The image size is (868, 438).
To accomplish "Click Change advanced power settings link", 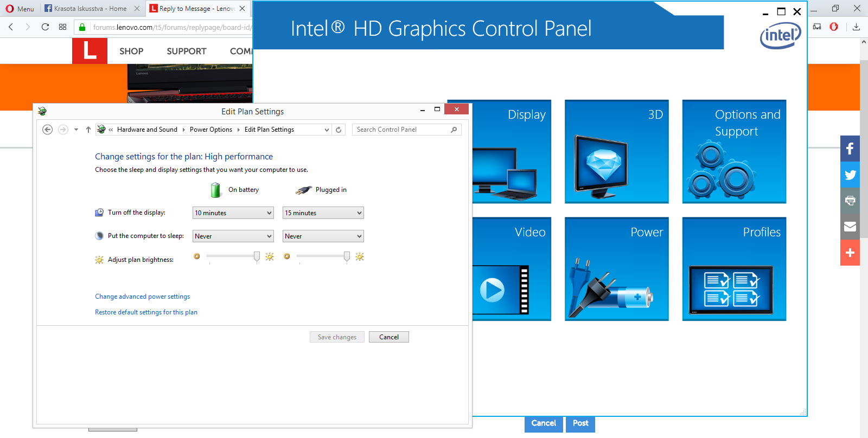I will coord(142,297).
